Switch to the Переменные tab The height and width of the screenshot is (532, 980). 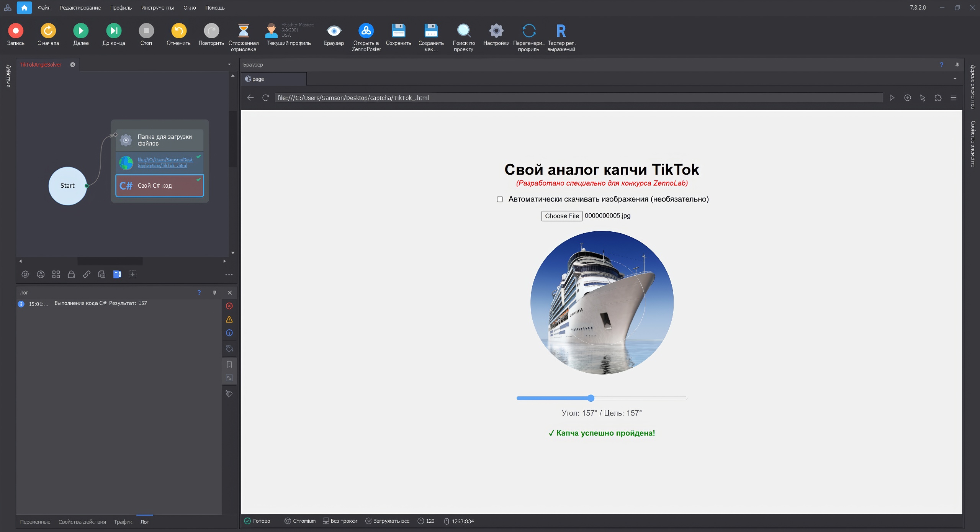click(x=35, y=522)
